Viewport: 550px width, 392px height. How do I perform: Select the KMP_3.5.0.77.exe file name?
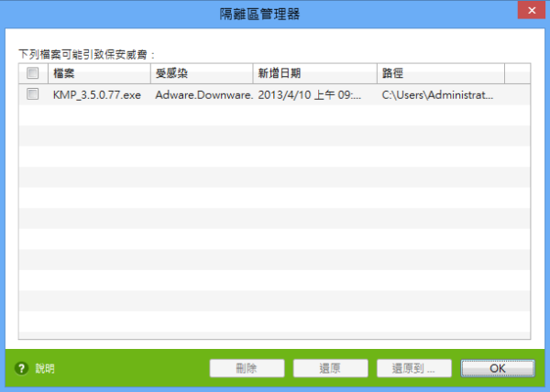pyautogui.click(x=97, y=95)
